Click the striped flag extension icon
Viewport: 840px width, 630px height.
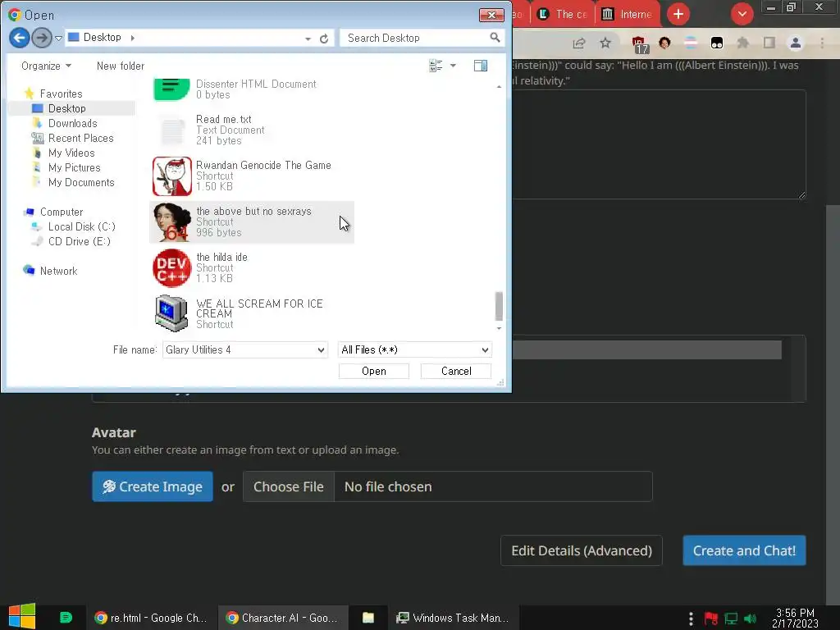(x=691, y=43)
